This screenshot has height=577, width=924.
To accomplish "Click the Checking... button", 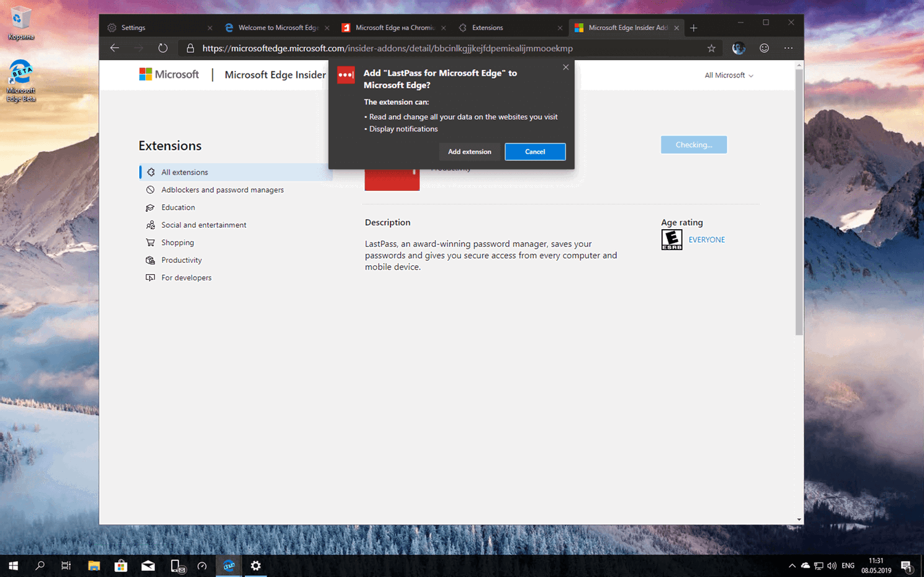I will [x=694, y=145].
